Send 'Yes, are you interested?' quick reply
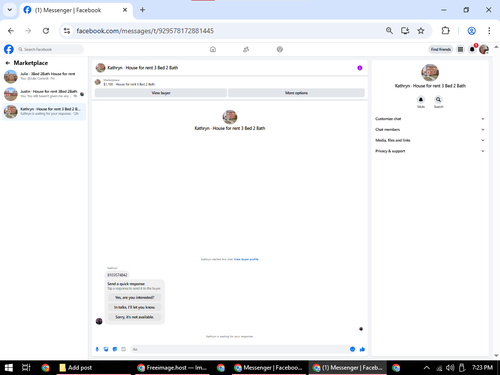500x375 pixels. (134, 297)
